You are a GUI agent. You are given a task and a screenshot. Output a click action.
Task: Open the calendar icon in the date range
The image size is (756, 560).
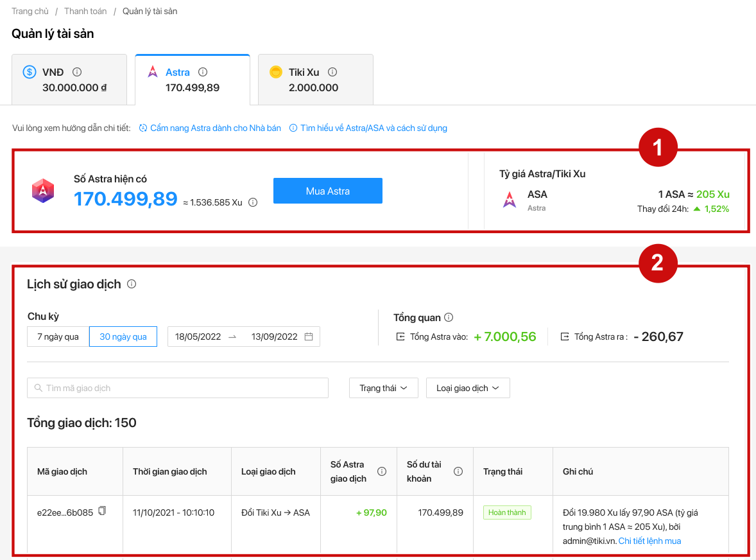coord(309,337)
